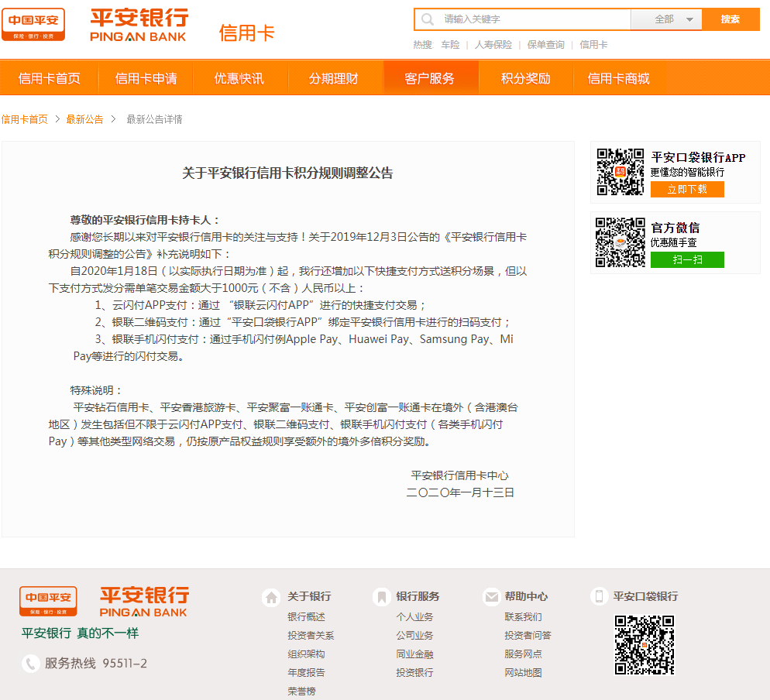Open the 客户服务 navigation tab

point(430,78)
